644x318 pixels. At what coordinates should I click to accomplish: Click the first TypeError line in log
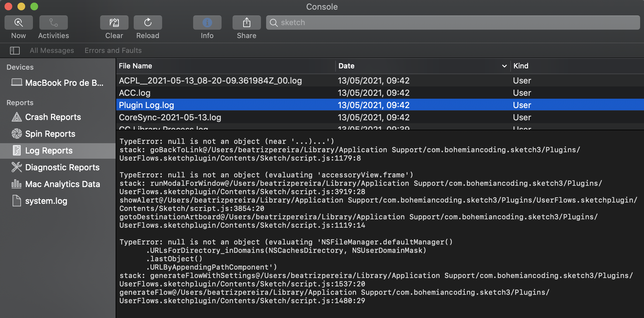pos(227,141)
